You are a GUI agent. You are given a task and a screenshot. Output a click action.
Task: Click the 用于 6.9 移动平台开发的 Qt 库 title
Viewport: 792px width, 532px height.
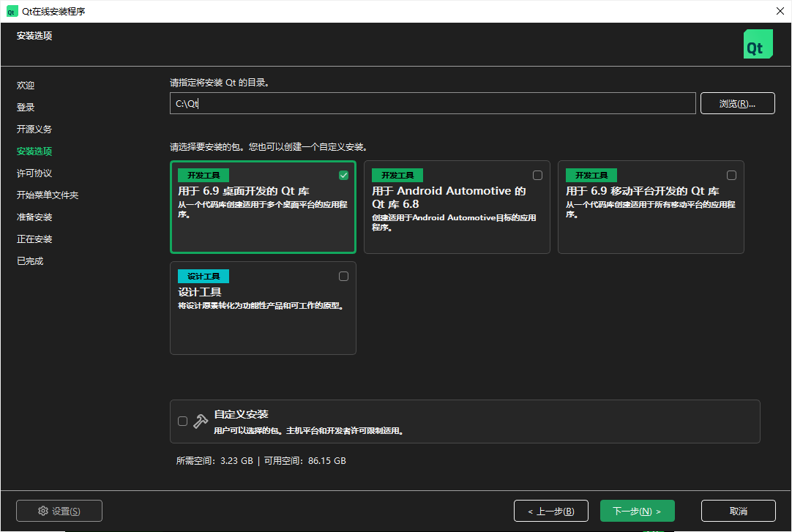[643, 191]
